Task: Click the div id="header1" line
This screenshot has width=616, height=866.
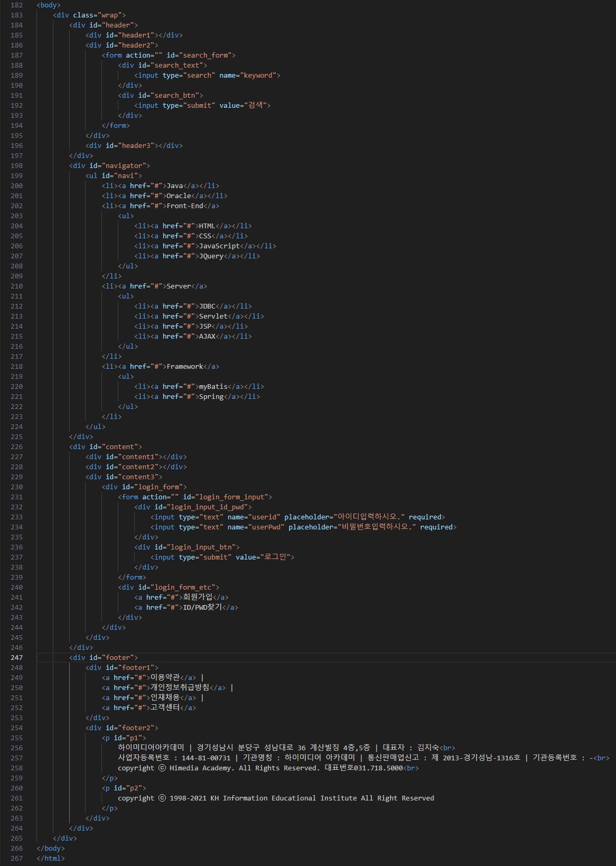Action: tap(134, 35)
